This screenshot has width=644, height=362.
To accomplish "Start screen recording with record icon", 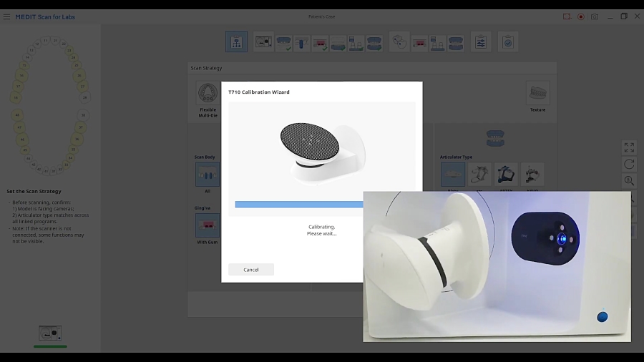I will 581,16.
